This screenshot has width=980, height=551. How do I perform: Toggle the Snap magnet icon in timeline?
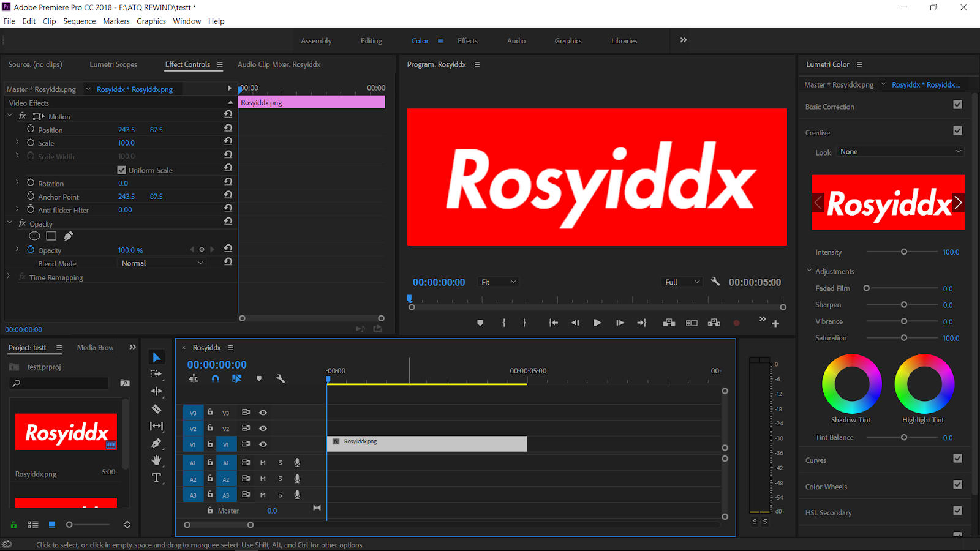point(215,379)
